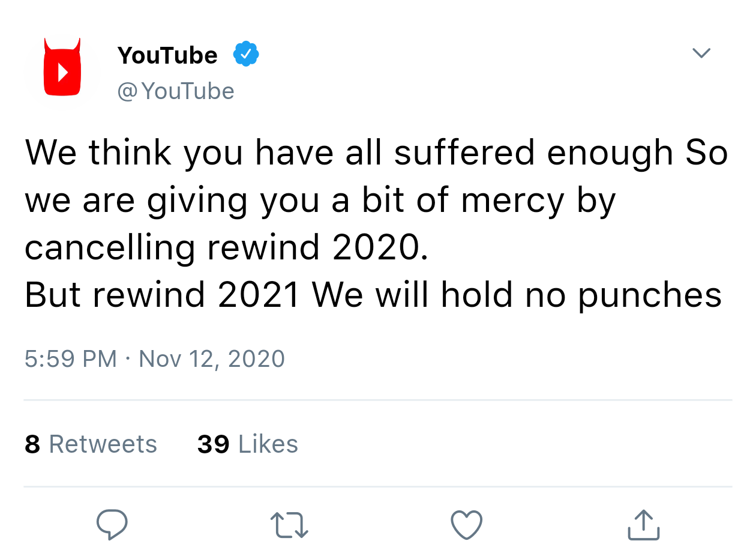
Task: Like the tweet with the heart icon
Action: tap(466, 524)
